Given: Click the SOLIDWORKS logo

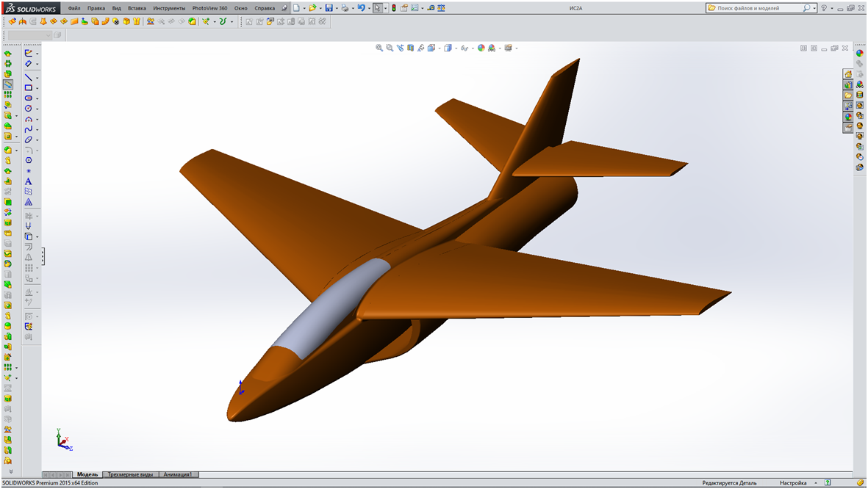Looking at the screenshot, I should click(31, 8).
